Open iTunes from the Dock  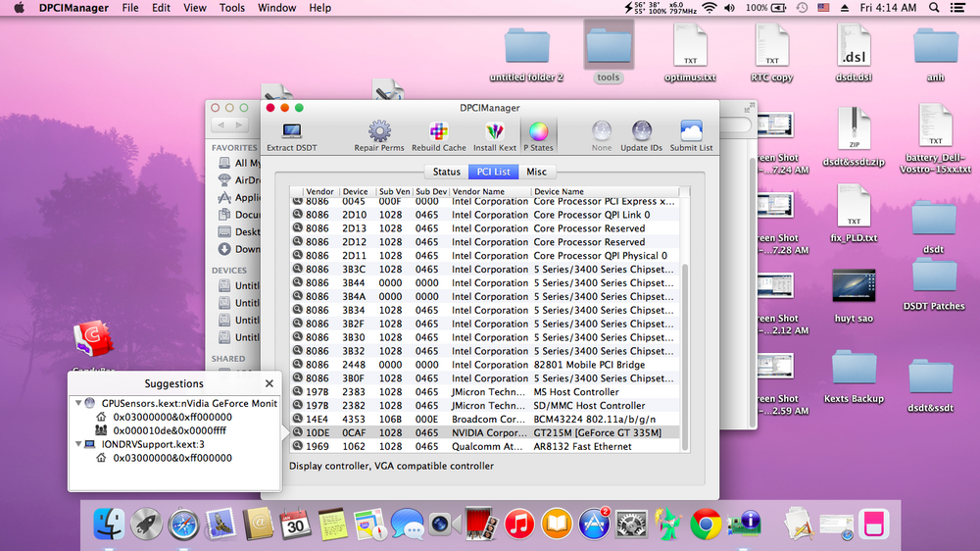(518, 525)
